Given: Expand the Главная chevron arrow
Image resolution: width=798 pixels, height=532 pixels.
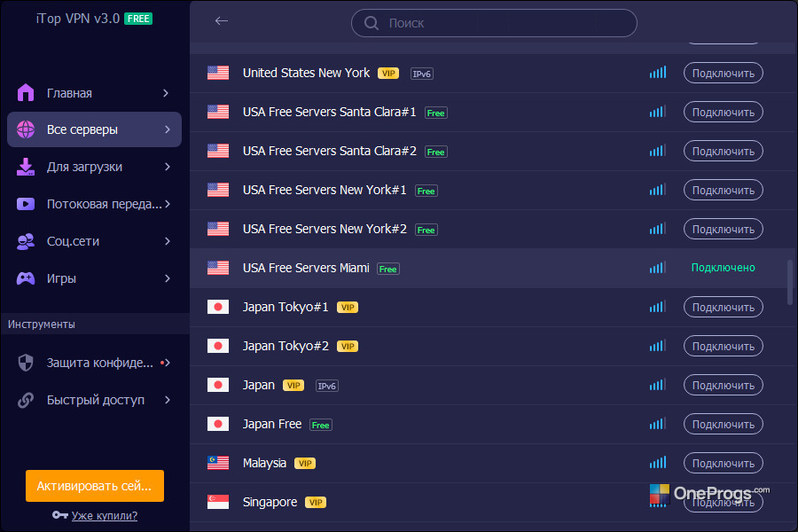Looking at the screenshot, I should [166, 92].
